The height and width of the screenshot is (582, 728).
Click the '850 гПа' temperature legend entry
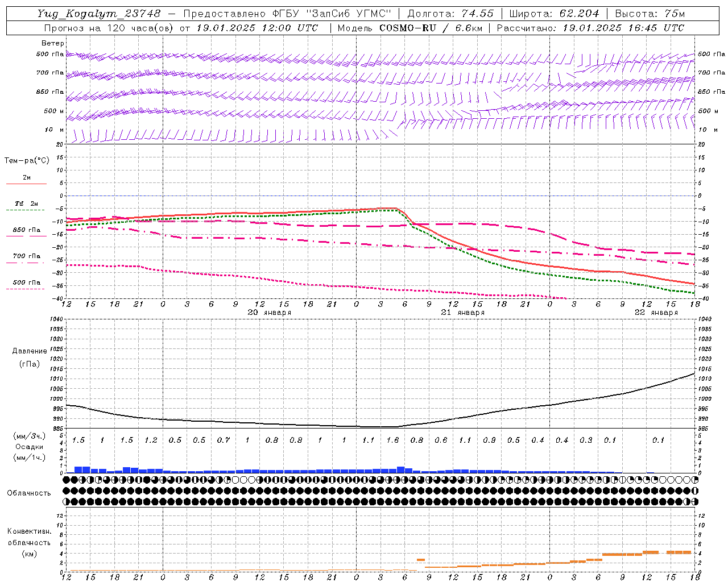27,230
